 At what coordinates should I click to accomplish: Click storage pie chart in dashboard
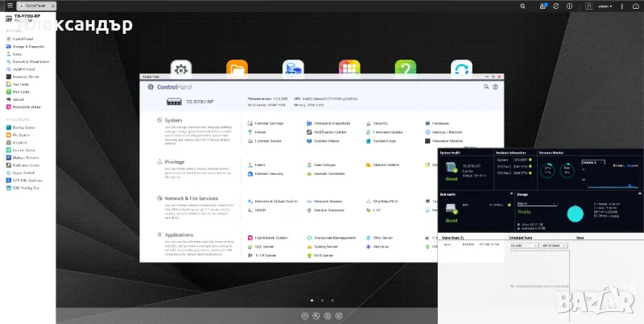[x=575, y=214]
